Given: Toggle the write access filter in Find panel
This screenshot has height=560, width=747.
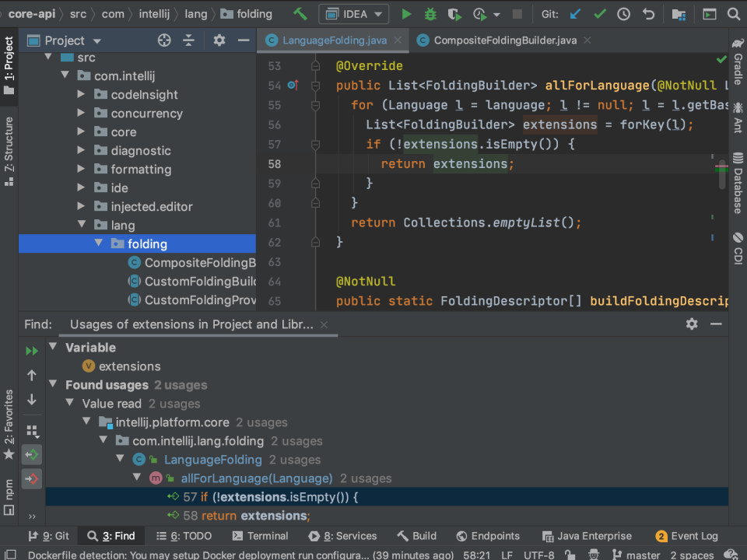Looking at the screenshot, I should 32,478.
